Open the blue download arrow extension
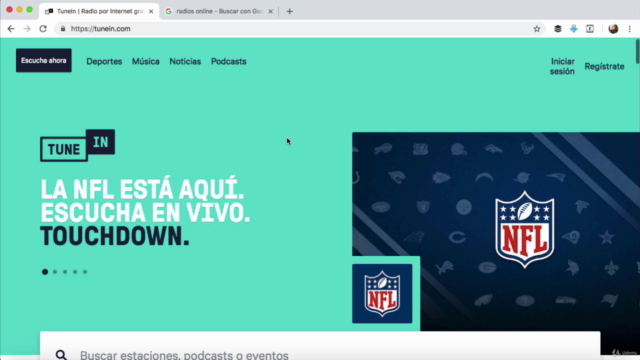Screen dimensions: 640x360 click(573, 29)
